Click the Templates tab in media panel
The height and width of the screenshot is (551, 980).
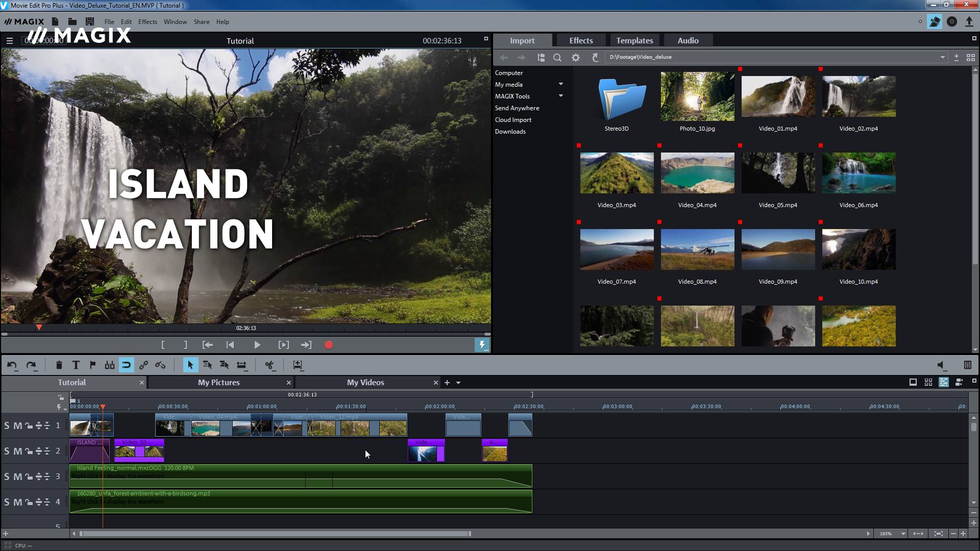pos(634,40)
